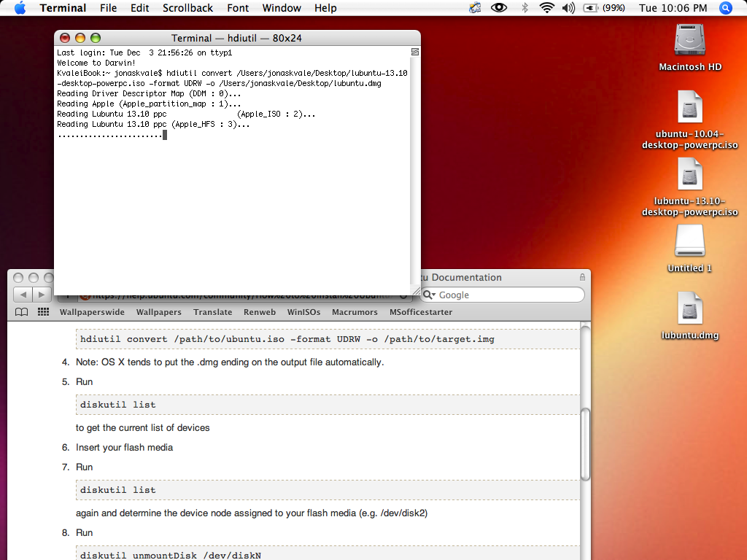Viewport: 747px width, 560px height.
Task: Click 'Welcome to Darwin!' line in Terminal
Action: pos(96,63)
